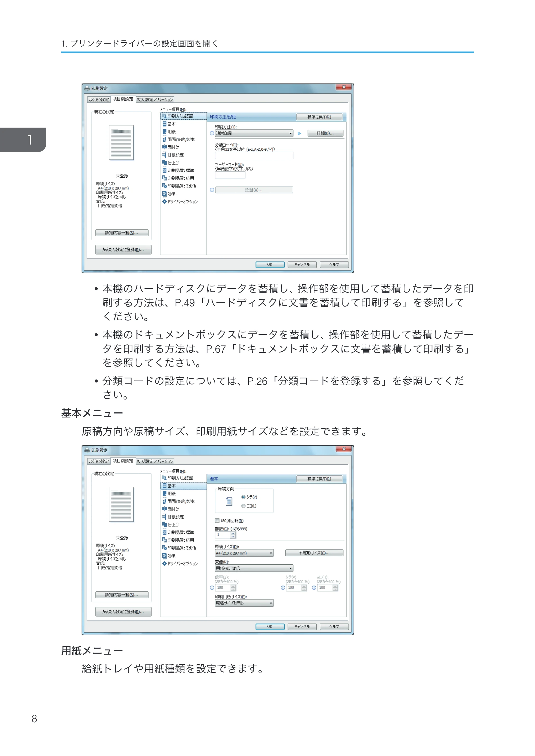Select 用紙 icon in 印刷方法/認証 dialog menu
This screenshot has height=756, width=535.
point(165,132)
